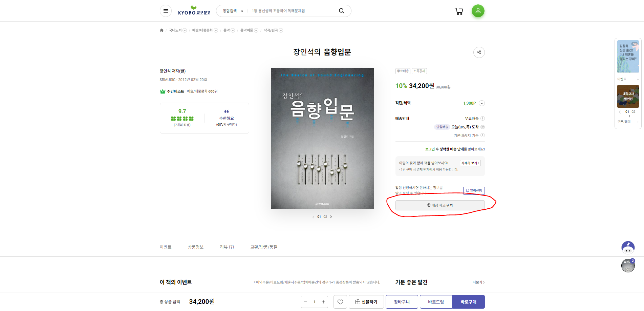Open the 교환/반품/품절 tab
Screen dimensions: 644x311
[x=264, y=247]
